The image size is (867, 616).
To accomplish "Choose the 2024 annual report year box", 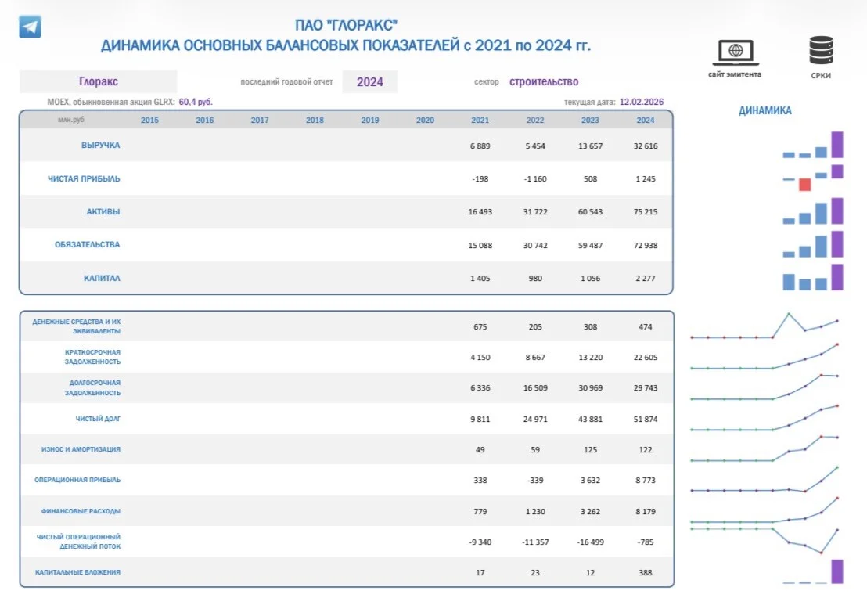I will 370,82.
